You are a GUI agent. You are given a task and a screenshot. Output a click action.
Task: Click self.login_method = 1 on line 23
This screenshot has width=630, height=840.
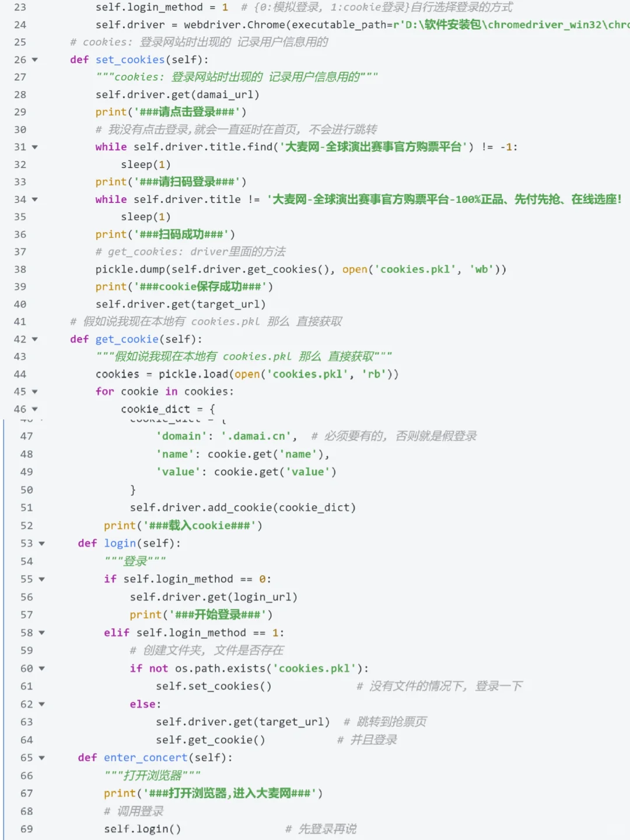click(x=162, y=7)
